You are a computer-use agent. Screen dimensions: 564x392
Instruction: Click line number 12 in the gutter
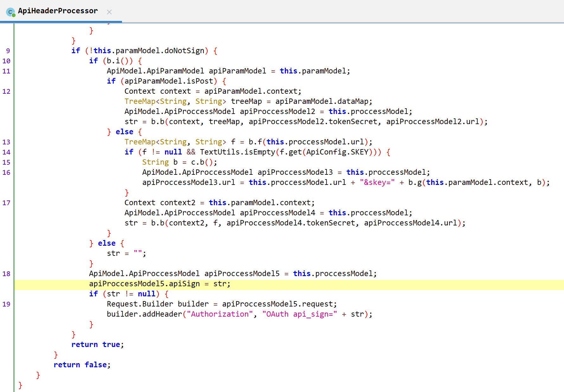coord(6,92)
